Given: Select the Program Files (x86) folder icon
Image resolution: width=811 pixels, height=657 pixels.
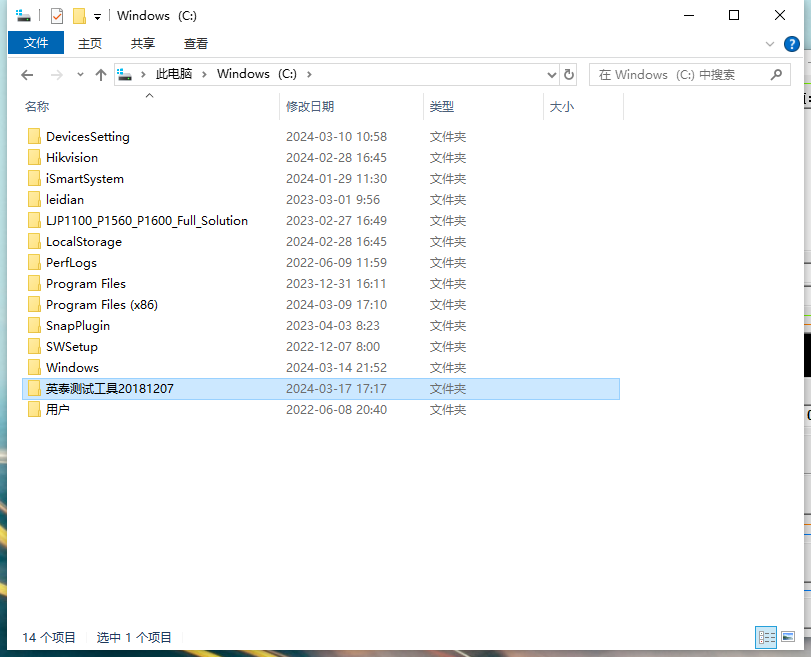Looking at the screenshot, I should [x=34, y=304].
